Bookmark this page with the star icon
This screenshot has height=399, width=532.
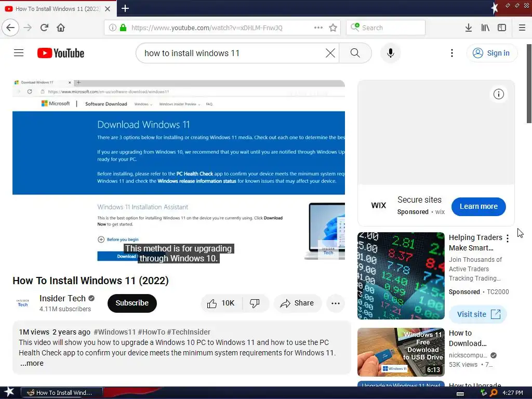point(333,28)
